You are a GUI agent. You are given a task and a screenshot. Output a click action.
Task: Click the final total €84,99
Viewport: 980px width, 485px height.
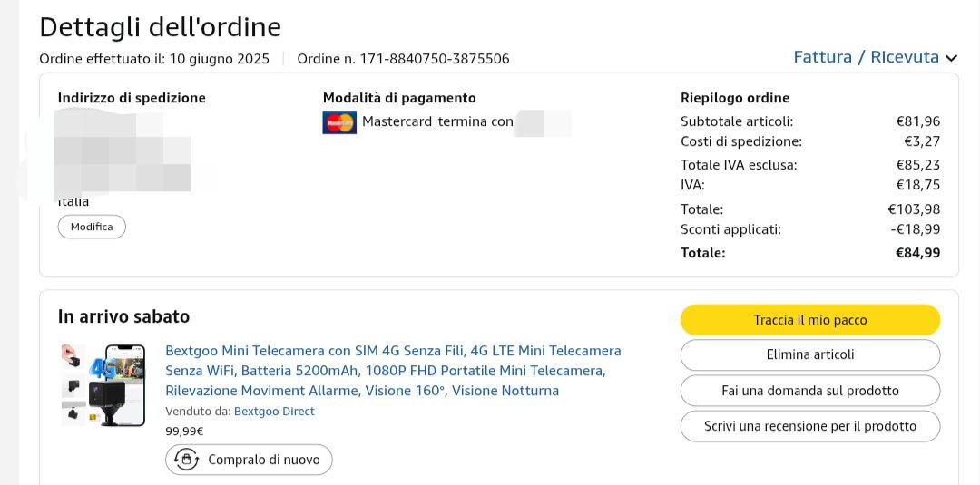point(917,253)
